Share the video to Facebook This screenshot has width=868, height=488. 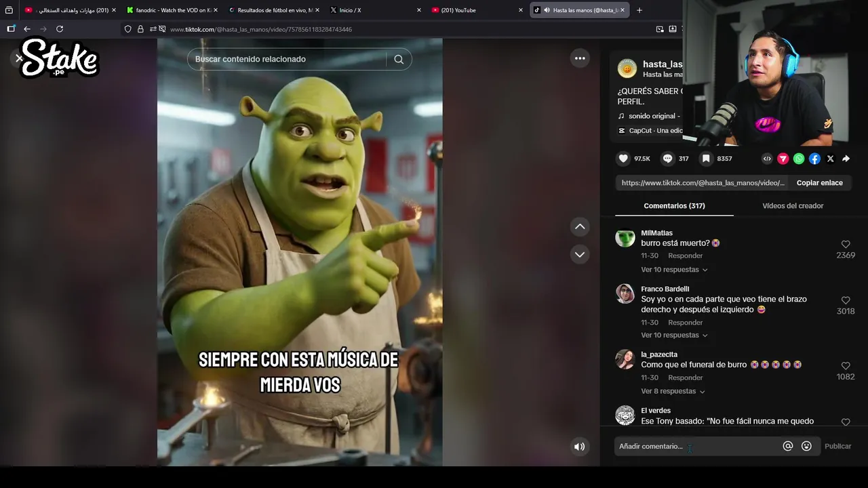click(x=814, y=159)
